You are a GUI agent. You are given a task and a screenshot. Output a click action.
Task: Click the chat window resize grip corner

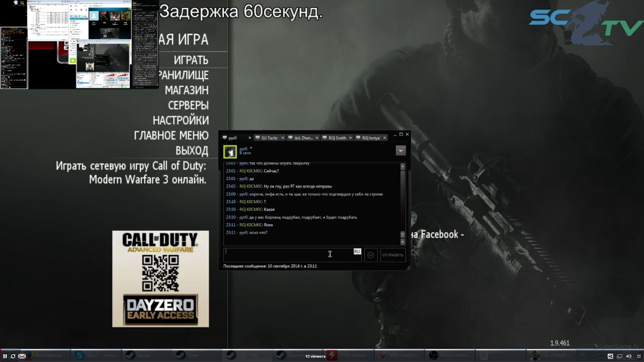(x=408, y=268)
